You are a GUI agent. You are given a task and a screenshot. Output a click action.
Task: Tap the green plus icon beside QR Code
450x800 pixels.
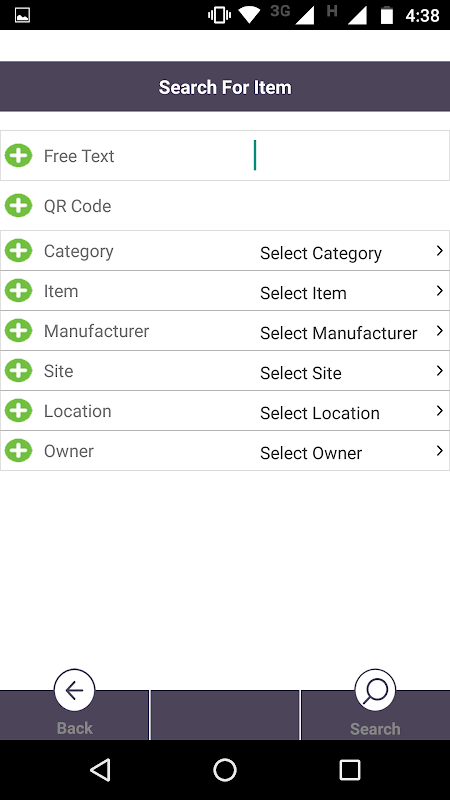pos(18,206)
